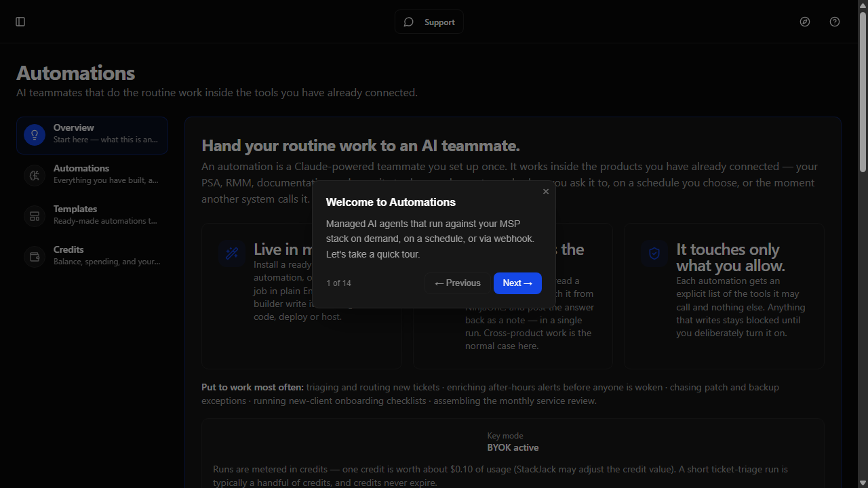
Task: Click the Automations sidebar icon
Action: [35, 176]
